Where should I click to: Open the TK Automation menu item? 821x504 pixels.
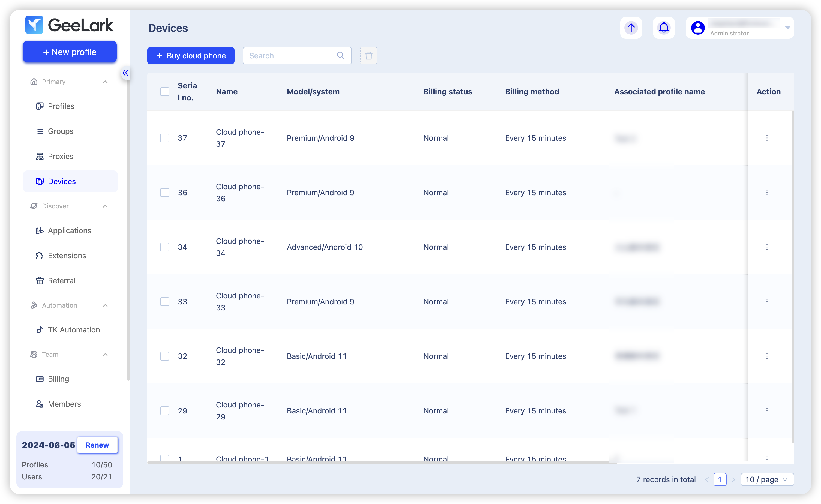(x=70, y=330)
